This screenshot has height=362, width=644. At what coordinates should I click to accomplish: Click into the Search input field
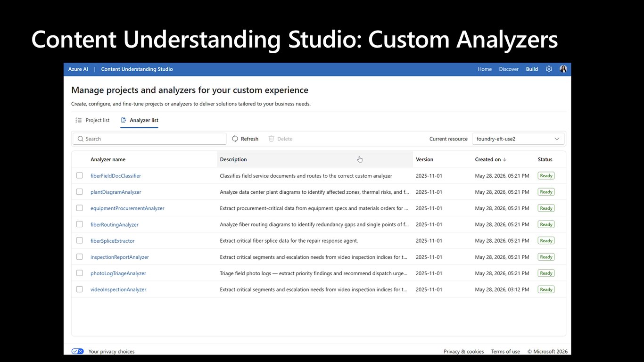pyautogui.click(x=149, y=139)
